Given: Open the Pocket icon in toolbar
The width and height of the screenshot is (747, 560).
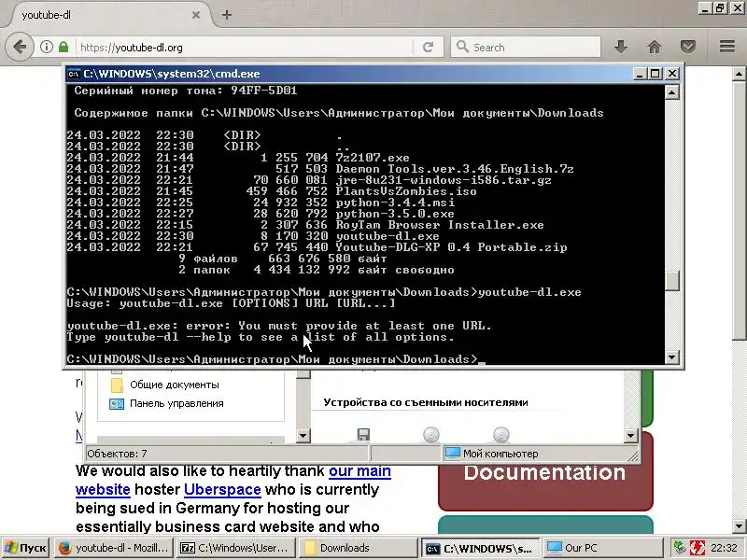Looking at the screenshot, I should pyautogui.click(x=688, y=47).
